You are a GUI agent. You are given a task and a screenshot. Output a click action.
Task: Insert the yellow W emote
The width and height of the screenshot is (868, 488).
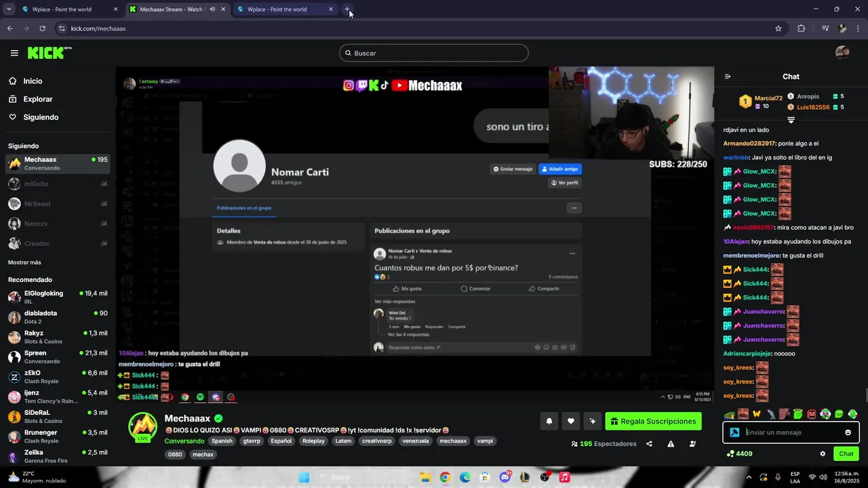click(757, 414)
